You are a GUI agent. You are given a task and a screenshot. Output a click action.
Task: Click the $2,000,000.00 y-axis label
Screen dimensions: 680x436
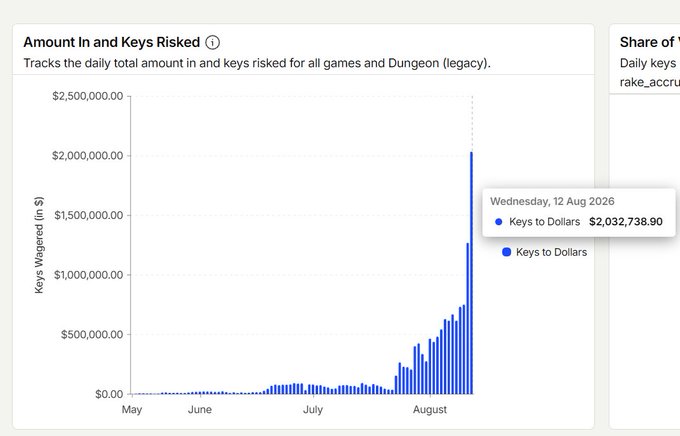pyautogui.click(x=88, y=155)
